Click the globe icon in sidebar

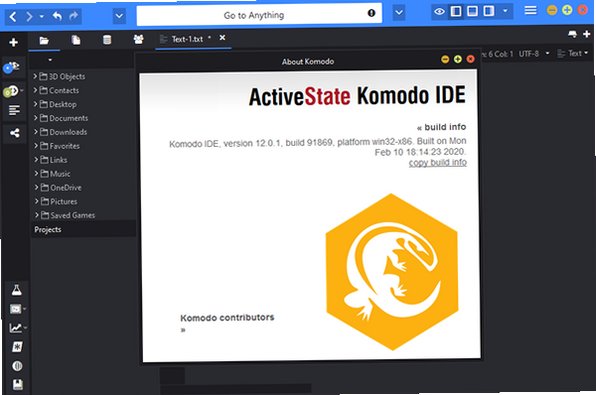pos(17,366)
